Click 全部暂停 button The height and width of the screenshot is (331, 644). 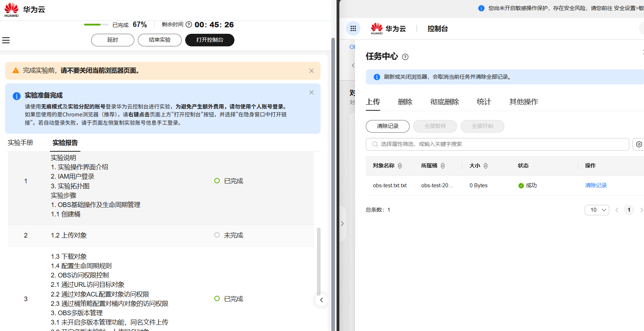click(435, 126)
